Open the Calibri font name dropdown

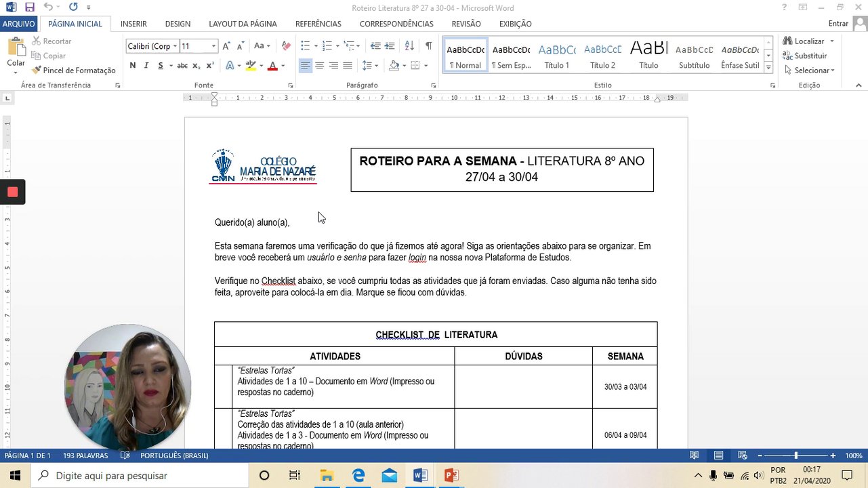(175, 46)
